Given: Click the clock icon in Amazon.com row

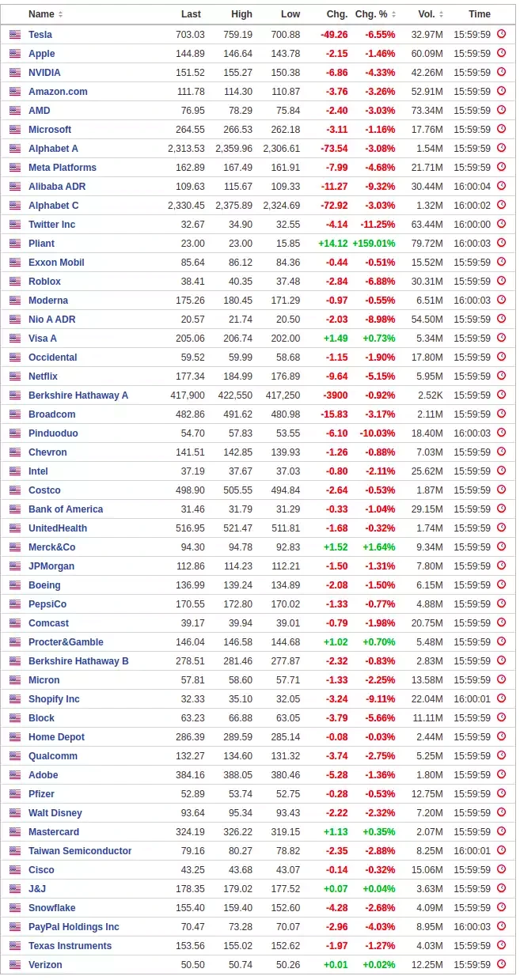Looking at the screenshot, I should click(x=501, y=91).
